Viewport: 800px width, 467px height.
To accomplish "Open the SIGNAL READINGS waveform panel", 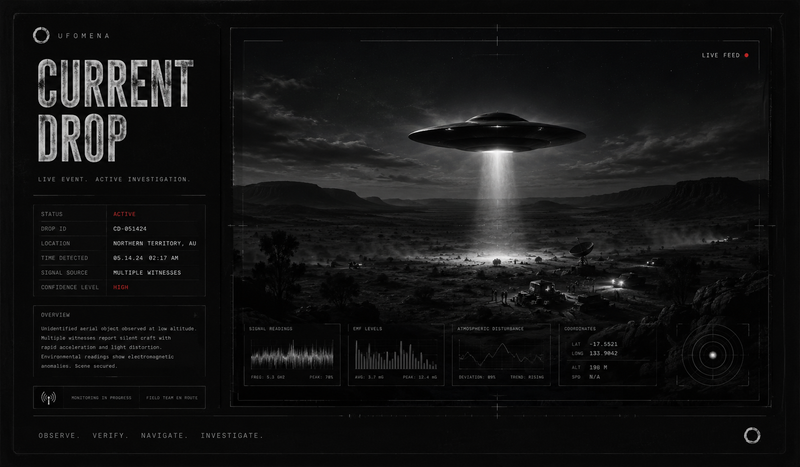I will pos(292,354).
